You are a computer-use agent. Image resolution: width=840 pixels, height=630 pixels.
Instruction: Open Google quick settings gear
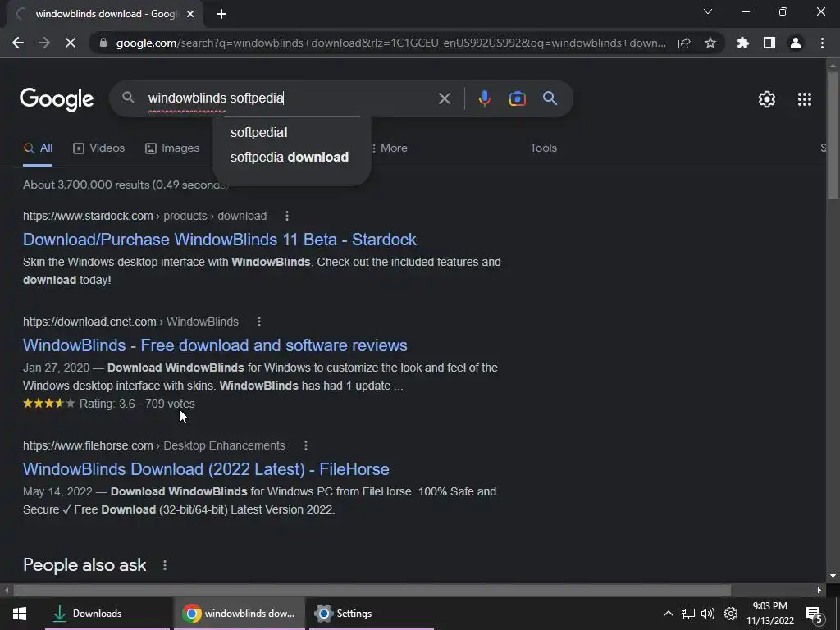[767, 99]
